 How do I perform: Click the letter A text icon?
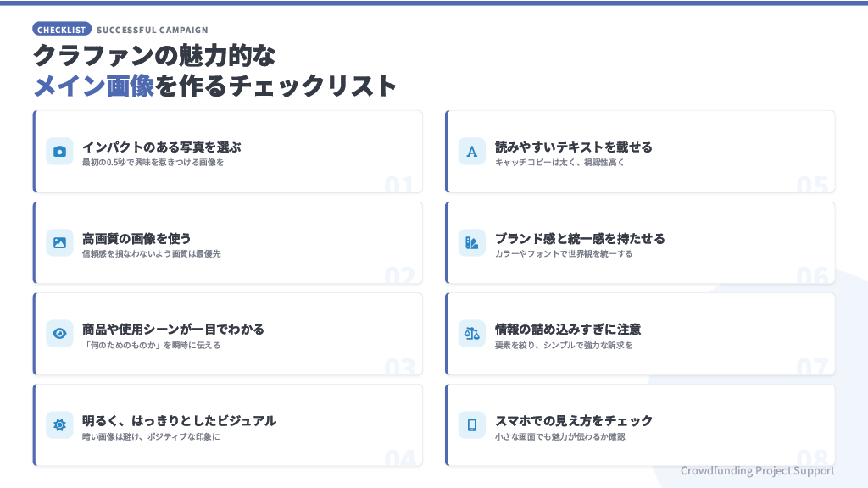[472, 152]
